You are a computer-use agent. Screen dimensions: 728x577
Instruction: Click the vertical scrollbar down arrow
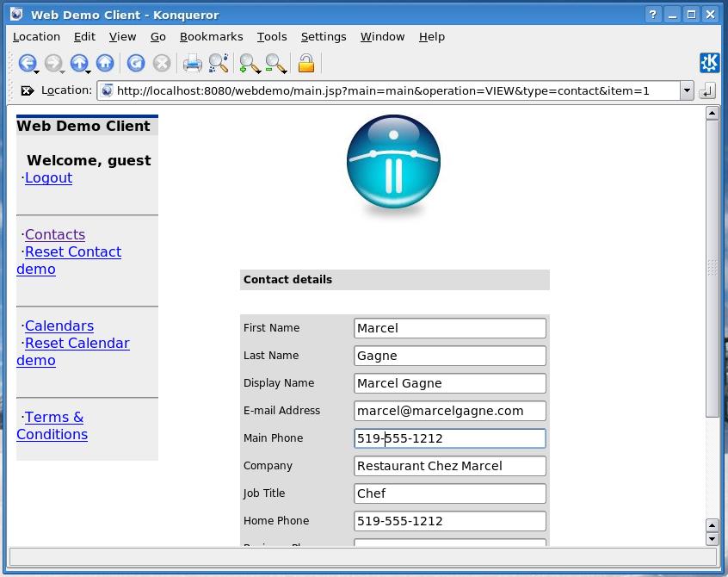point(712,539)
